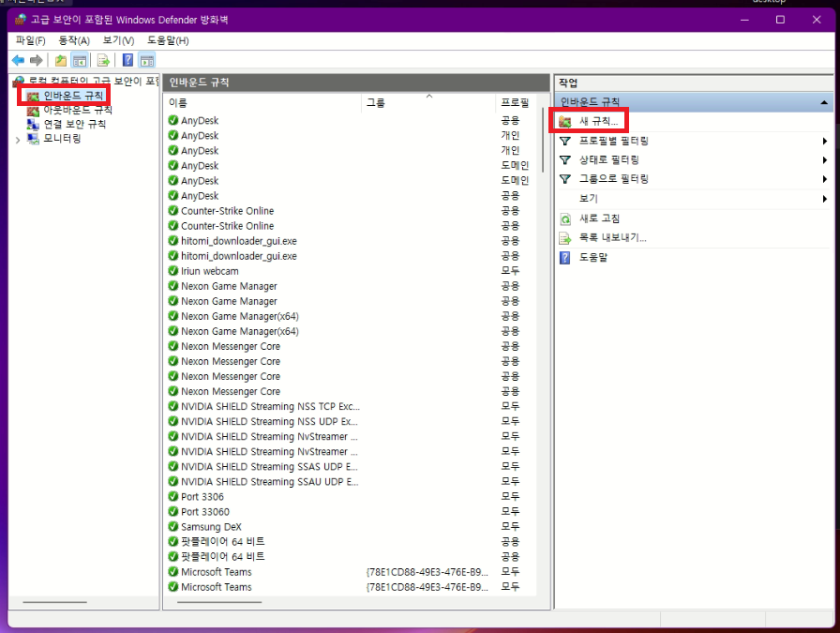The height and width of the screenshot is (633, 840).
Task: Open the help toolbar icon with question mark
Action: 128,61
